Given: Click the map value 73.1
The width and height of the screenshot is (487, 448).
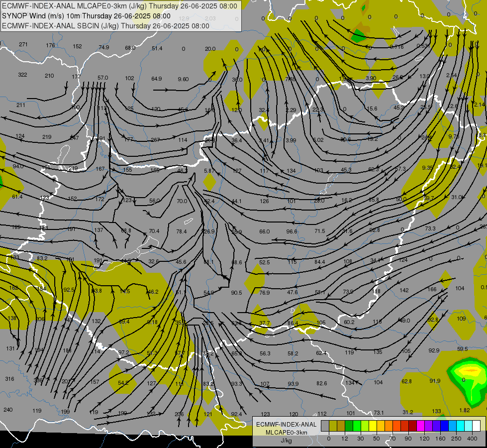Looking at the screenshot, I should tap(379, 413).
